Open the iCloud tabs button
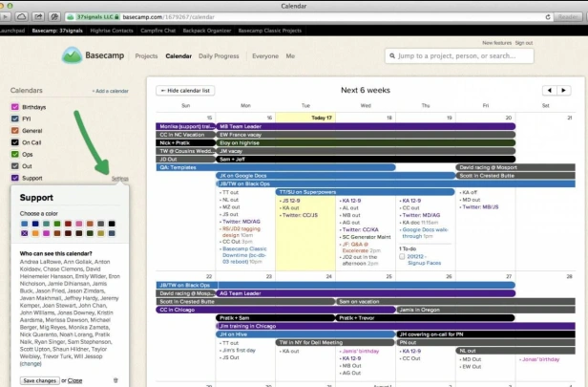The image size is (588, 387). point(22,17)
